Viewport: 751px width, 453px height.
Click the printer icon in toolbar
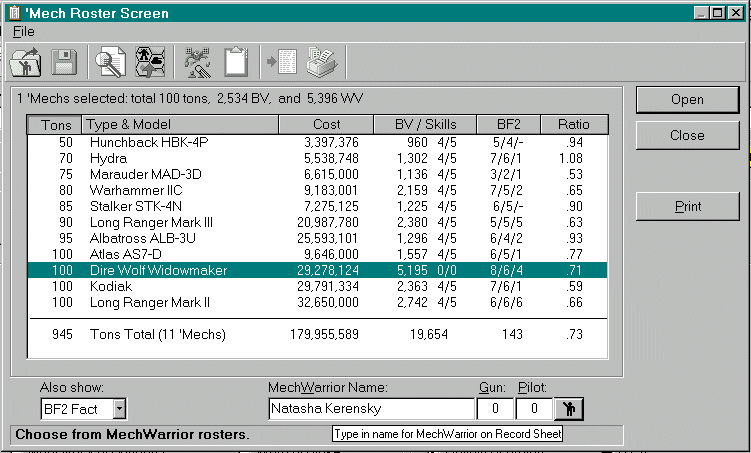[322, 62]
